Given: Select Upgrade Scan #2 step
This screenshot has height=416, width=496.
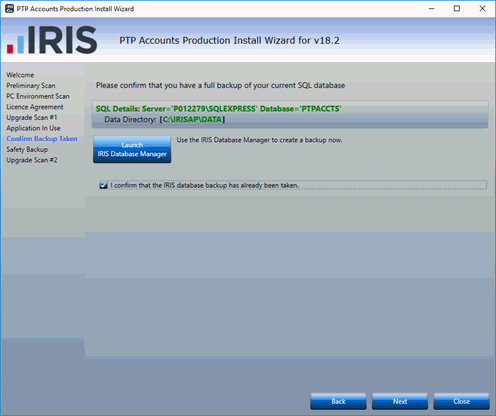Looking at the screenshot, I should [x=32, y=160].
